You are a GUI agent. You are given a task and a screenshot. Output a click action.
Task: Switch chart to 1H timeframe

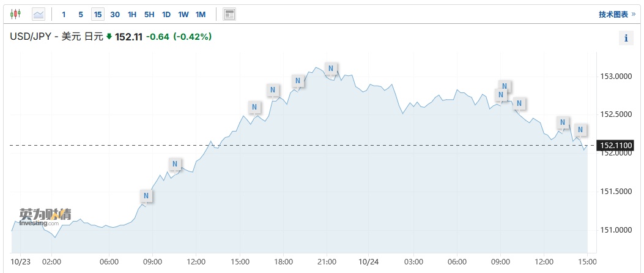[x=131, y=13]
